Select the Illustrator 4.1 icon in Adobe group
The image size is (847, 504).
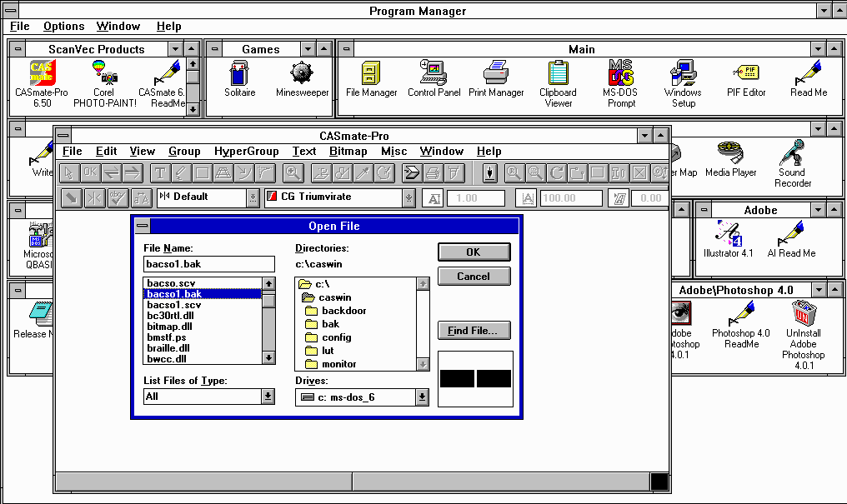(728, 239)
